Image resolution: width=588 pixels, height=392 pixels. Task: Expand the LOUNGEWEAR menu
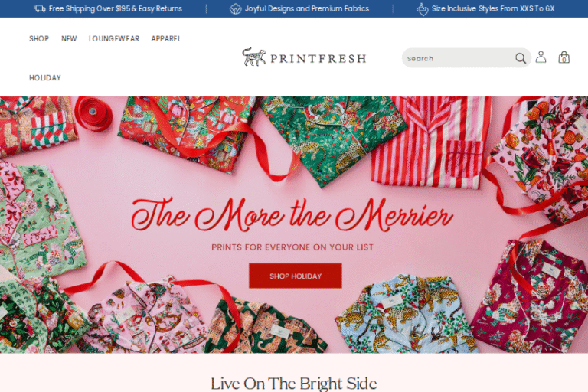click(114, 38)
